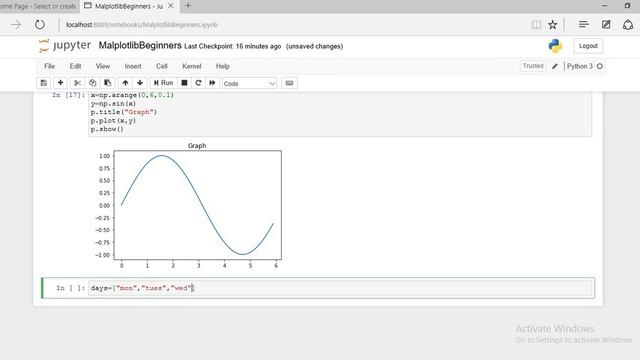
Task: Click the Graph sine plot output
Action: tap(188, 206)
